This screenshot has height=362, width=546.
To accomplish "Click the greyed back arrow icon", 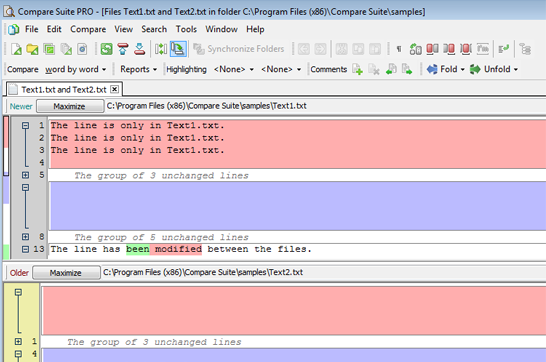I will click(x=304, y=49).
